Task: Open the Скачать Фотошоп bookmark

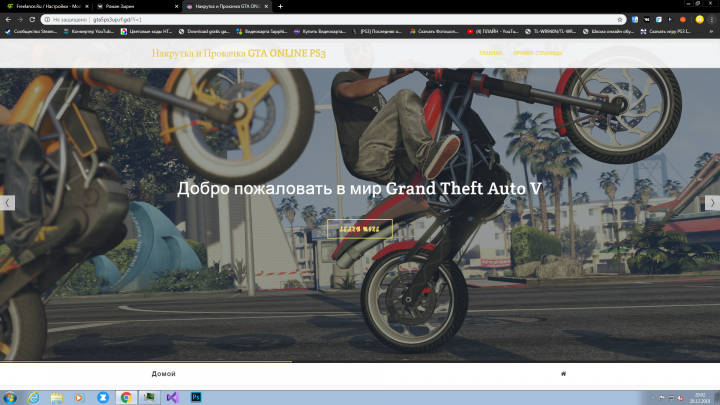Action: (x=434, y=32)
